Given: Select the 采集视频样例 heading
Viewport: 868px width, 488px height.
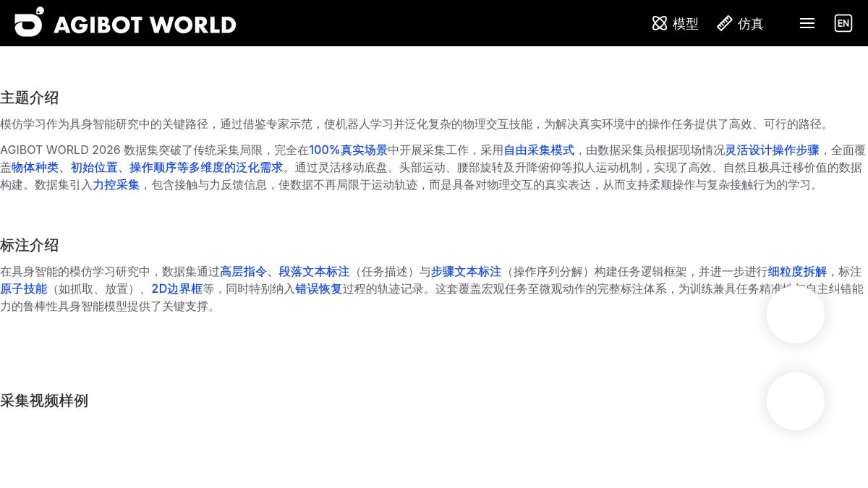Looking at the screenshot, I should tap(44, 401).
